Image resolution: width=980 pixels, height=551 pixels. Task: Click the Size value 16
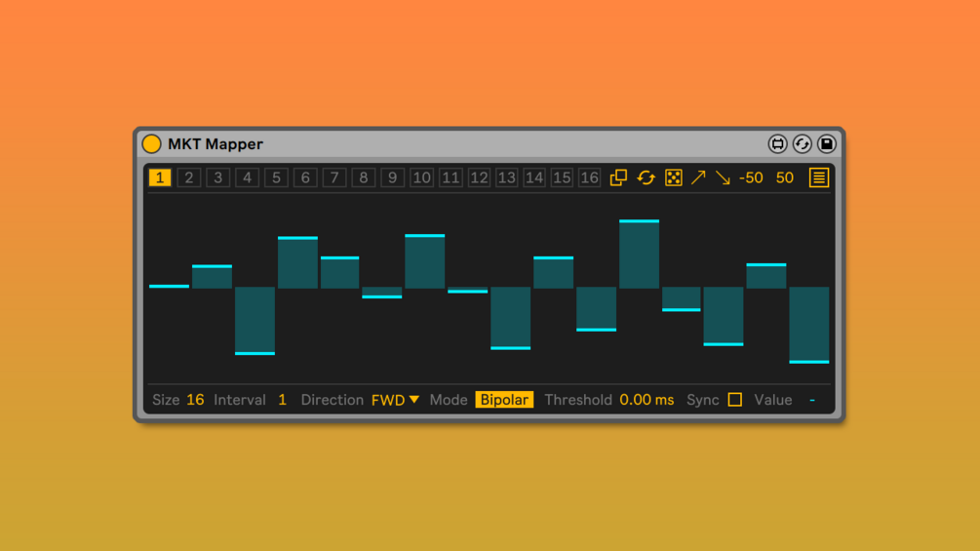pos(195,400)
